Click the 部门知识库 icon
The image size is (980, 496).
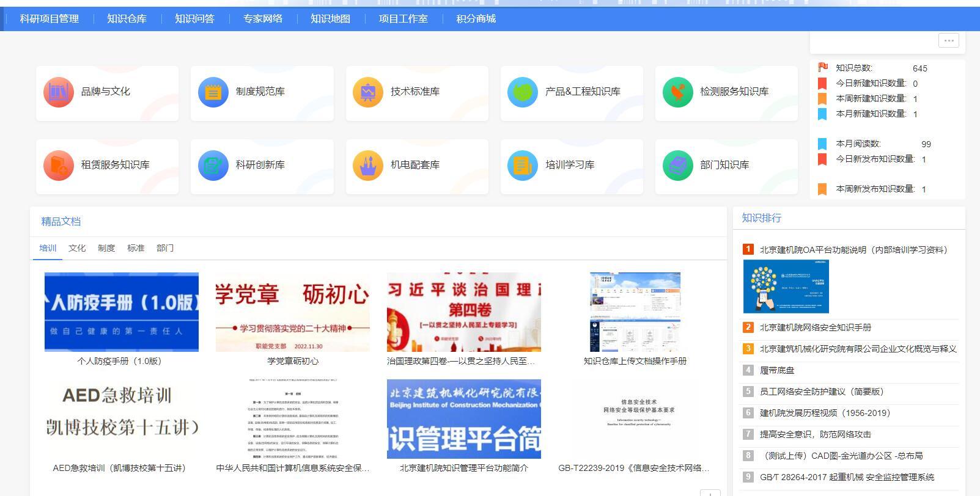tap(677, 166)
